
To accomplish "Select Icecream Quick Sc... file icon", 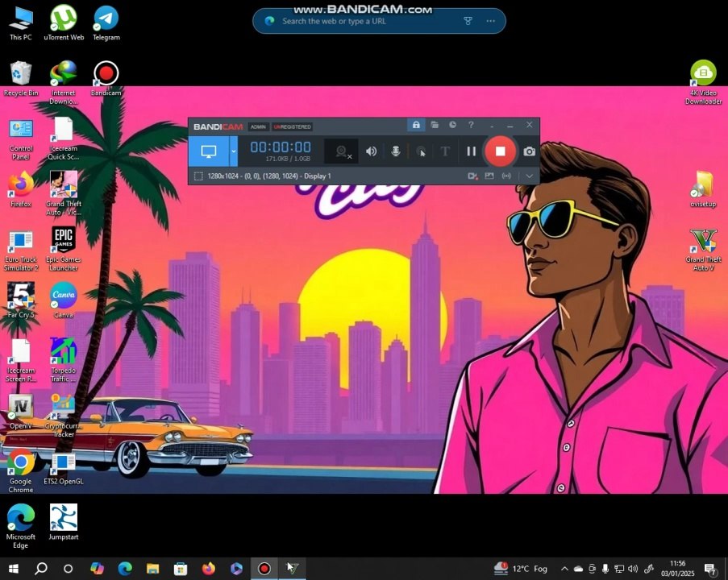I will (x=64, y=139).
